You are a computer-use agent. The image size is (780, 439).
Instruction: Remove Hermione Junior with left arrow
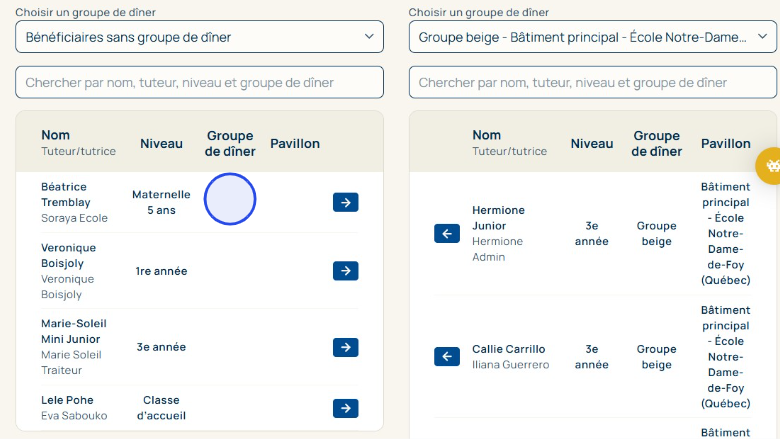tap(447, 234)
